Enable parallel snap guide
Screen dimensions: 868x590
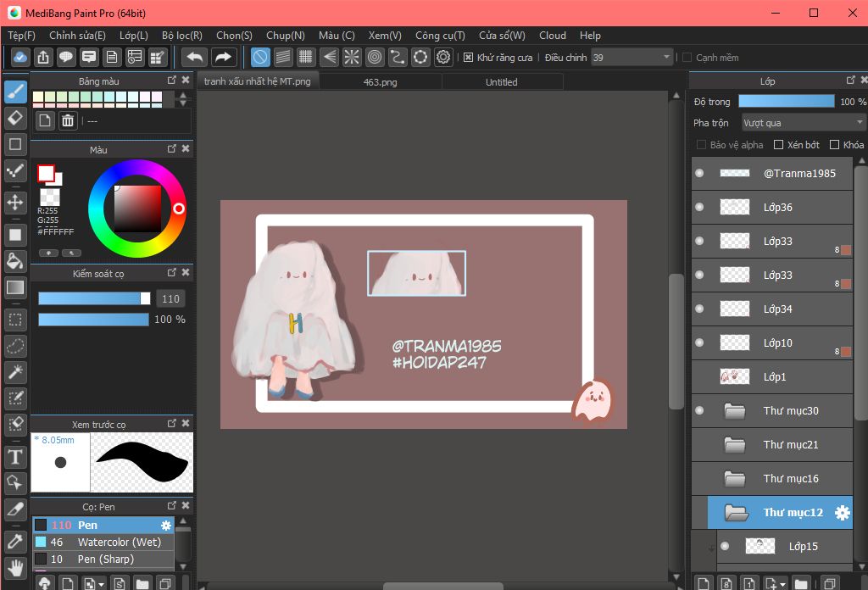point(283,57)
